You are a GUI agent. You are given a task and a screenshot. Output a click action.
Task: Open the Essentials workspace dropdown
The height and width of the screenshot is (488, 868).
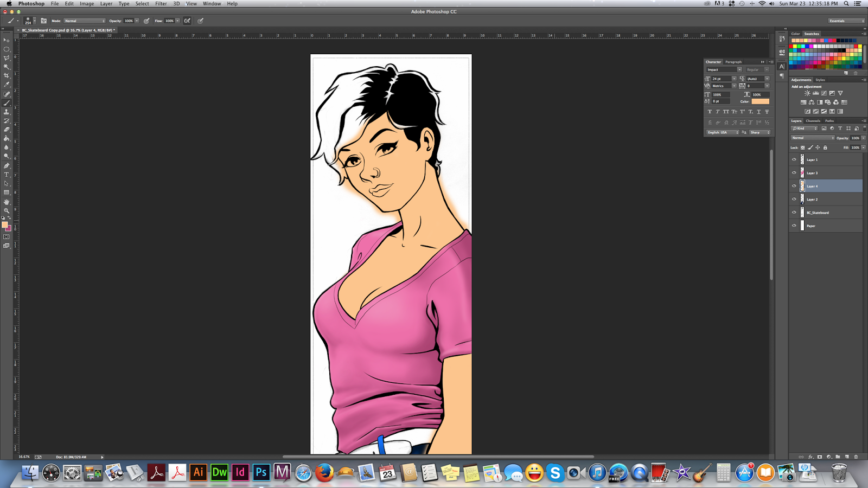846,21
